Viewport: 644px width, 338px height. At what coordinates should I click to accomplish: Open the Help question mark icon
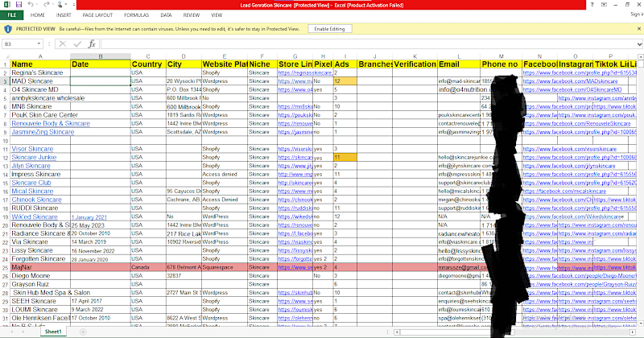592,5
